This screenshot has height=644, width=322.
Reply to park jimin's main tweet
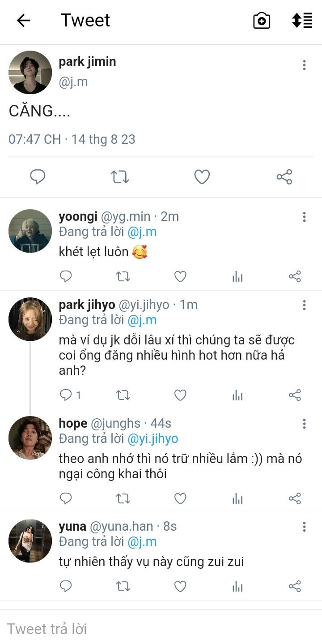pyautogui.click(x=38, y=177)
